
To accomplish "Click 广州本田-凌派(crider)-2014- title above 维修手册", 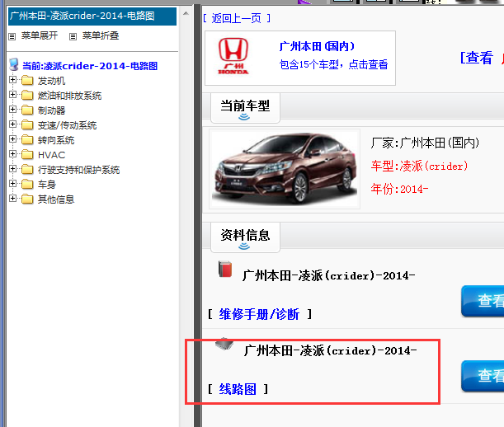I will pos(329,275).
